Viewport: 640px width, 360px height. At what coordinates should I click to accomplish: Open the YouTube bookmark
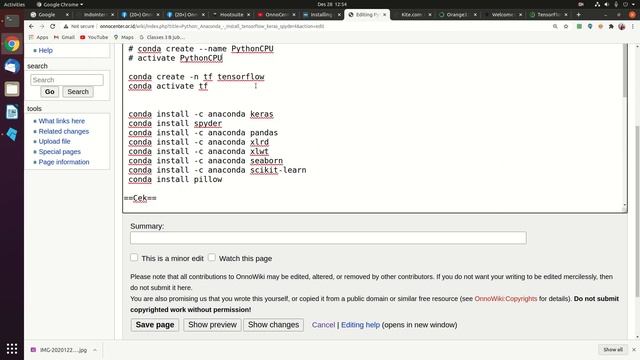click(x=94, y=37)
